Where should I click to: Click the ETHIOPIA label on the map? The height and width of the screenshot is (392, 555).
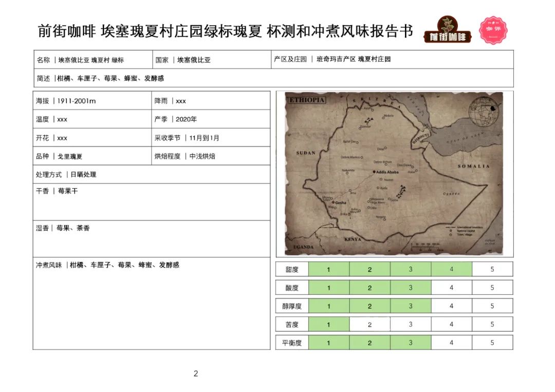306,100
